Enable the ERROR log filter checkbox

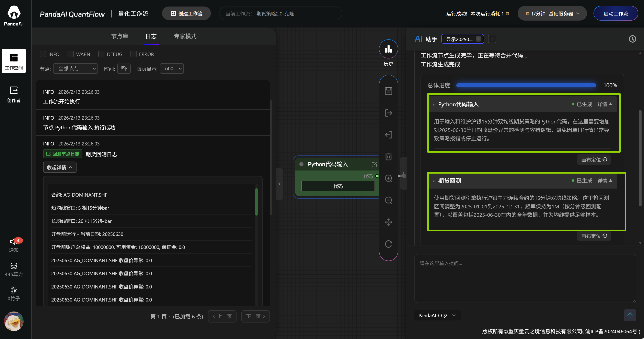click(134, 54)
